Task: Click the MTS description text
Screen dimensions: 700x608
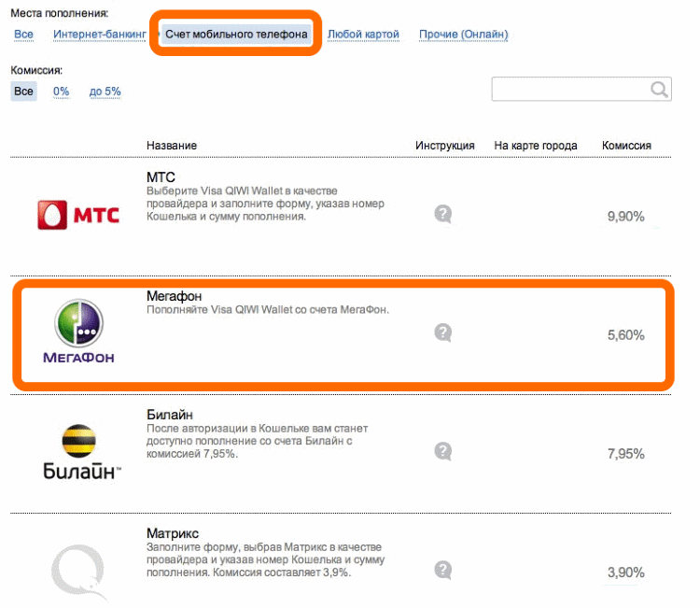Action: pyautogui.click(x=265, y=204)
